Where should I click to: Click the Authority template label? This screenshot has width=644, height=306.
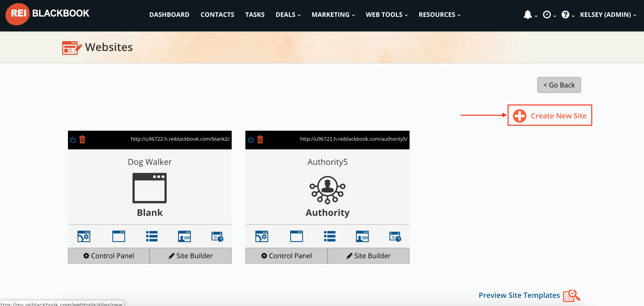(327, 213)
